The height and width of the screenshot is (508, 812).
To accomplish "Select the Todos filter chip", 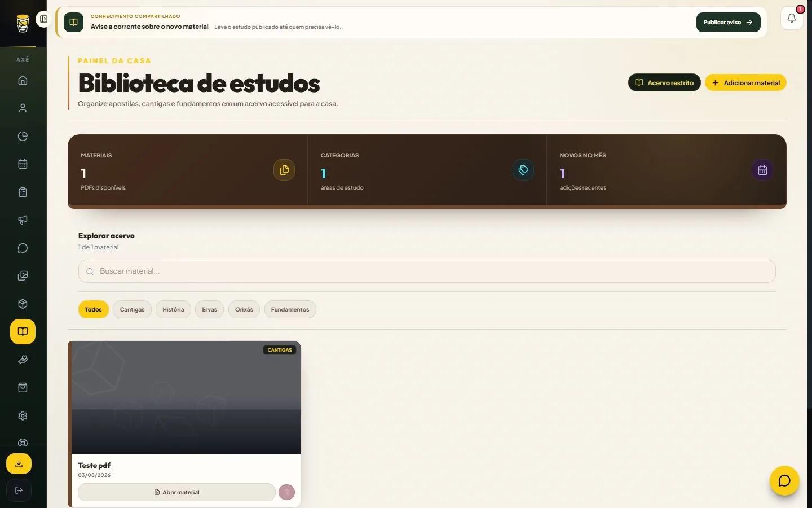I will (94, 309).
